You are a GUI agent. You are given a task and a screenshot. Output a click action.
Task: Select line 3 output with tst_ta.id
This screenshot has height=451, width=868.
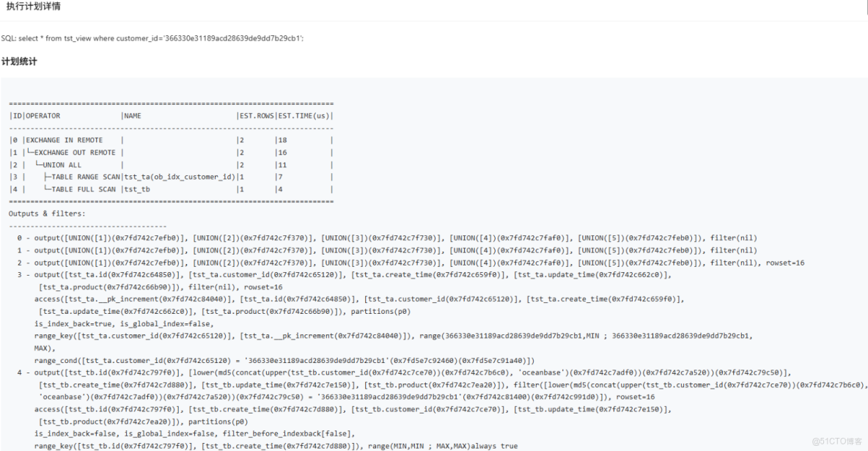tap(345, 275)
